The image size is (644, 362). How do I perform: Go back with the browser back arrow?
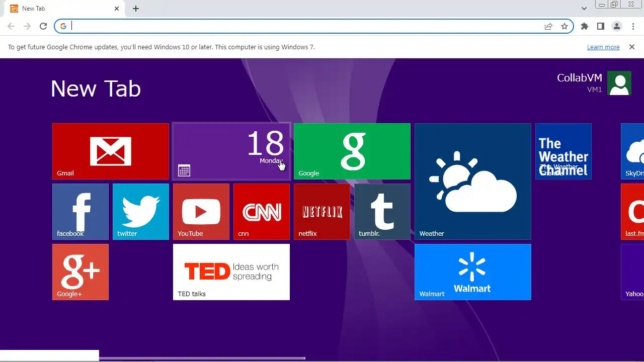point(11,26)
